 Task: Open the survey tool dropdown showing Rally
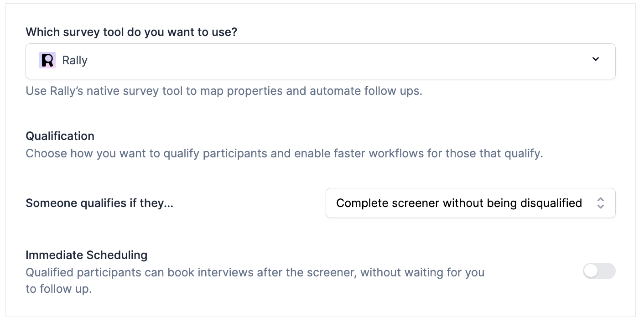(320, 61)
